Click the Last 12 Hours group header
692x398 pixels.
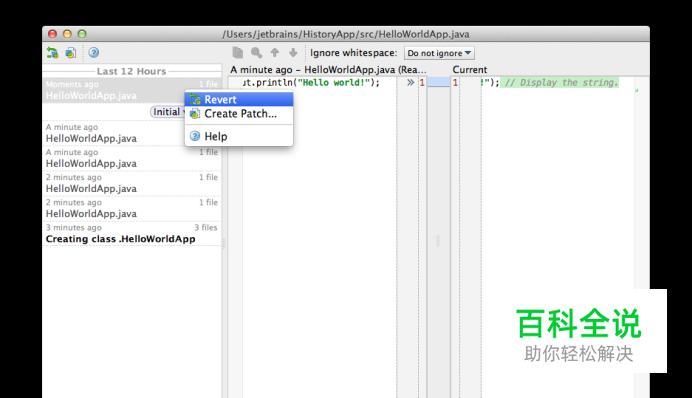tap(132, 71)
